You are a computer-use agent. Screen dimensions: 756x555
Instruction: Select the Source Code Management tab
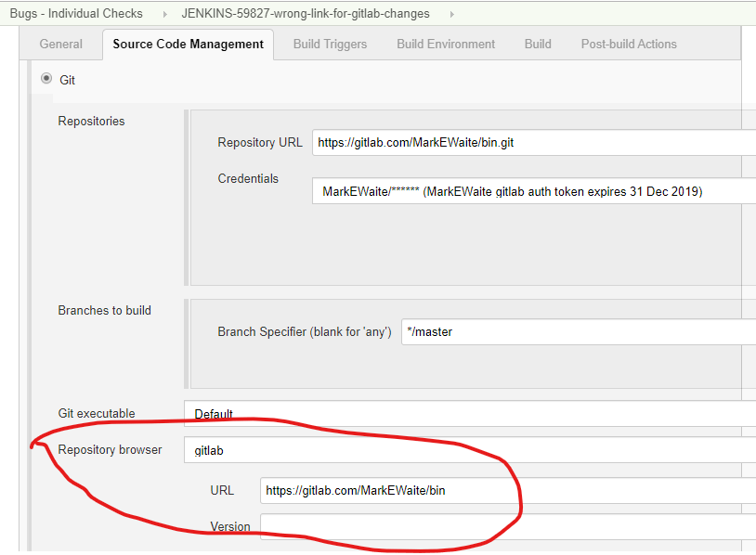(188, 44)
